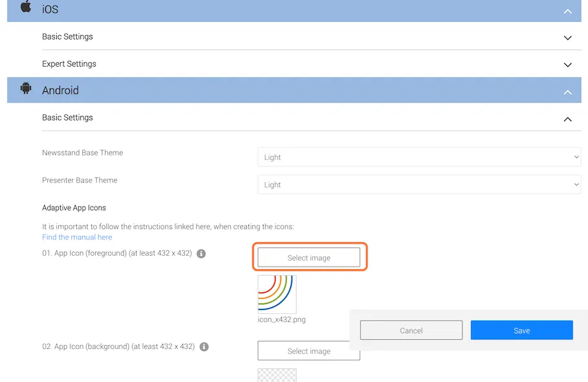The height and width of the screenshot is (382, 588).
Task: Collapse the iOS section chevron
Action: pyautogui.click(x=568, y=11)
